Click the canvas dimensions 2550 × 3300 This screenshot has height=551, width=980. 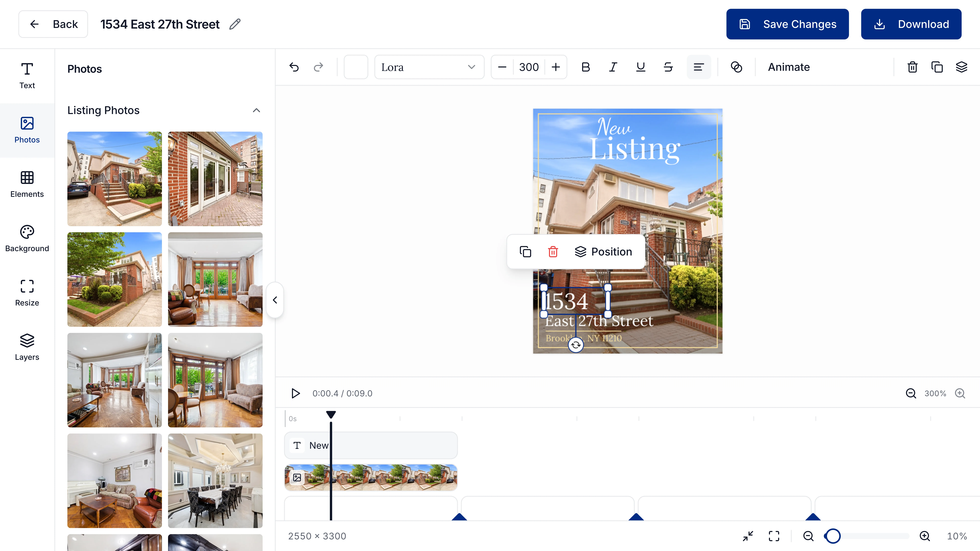coord(317,536)
